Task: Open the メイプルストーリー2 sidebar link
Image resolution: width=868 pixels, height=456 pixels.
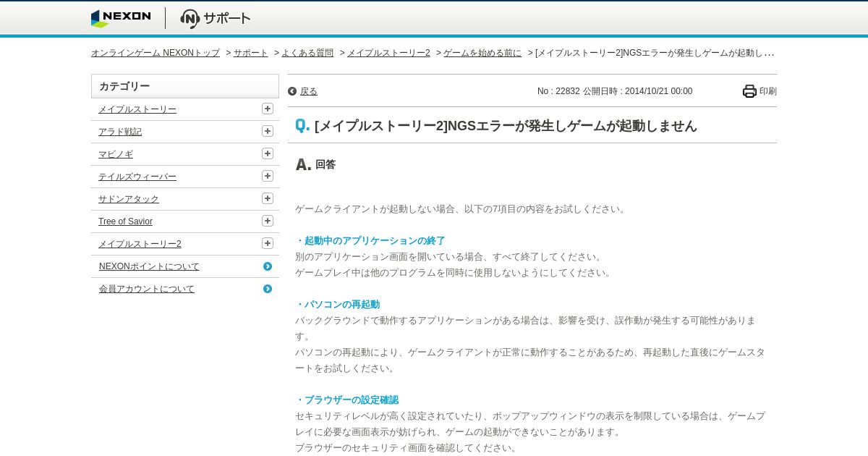Action: click(x=140, y=244)
